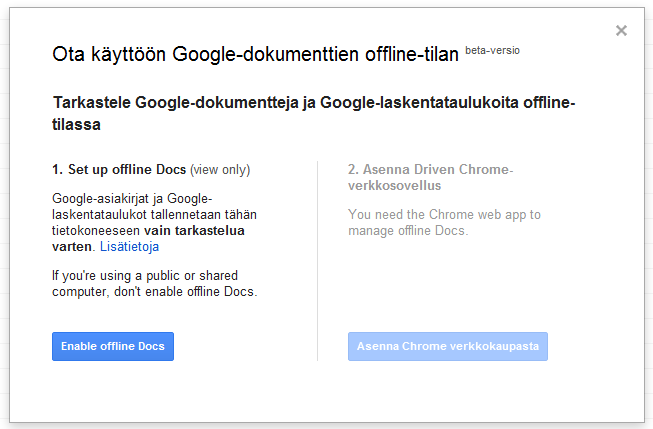This screenshot has height=429, width=653.
Task: Open the Lisätietoja link
Action: 129,246
